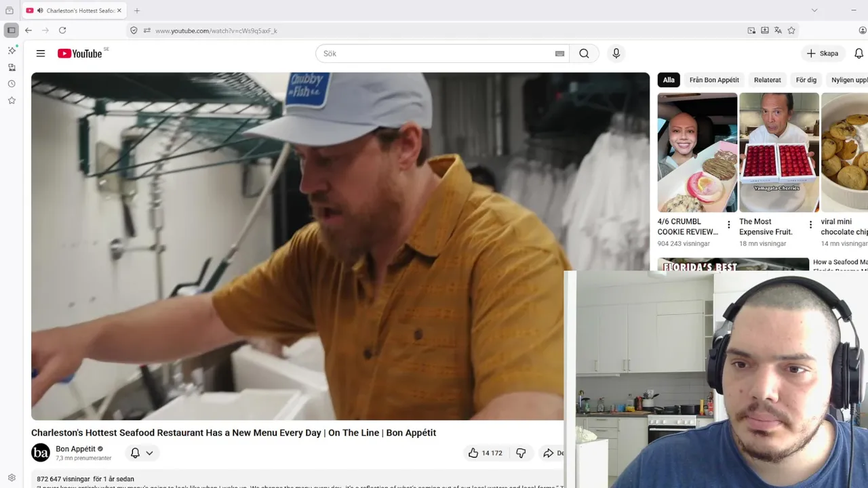
Task: Open a new browser tab
Action: tap(137, 11)
